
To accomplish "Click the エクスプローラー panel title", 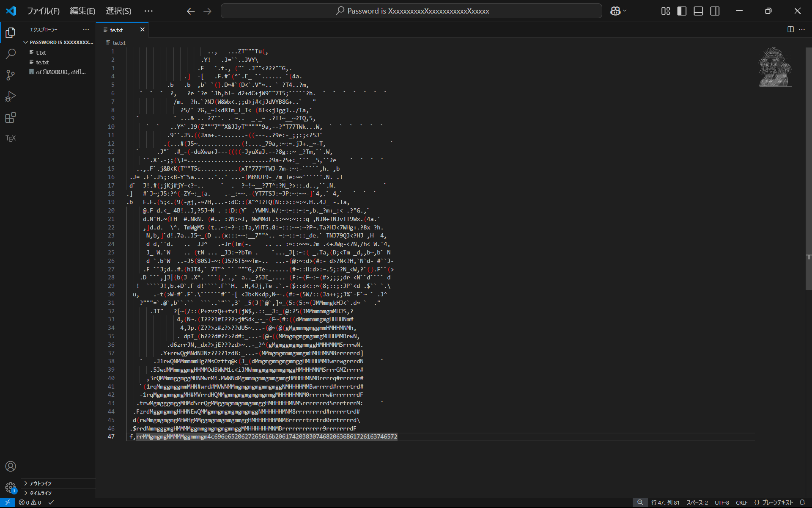I will [x=44, y=30].
